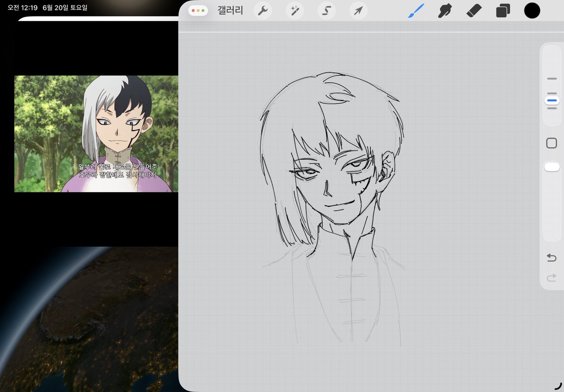Select the Paintbrush tool

[x=416, y=10]
